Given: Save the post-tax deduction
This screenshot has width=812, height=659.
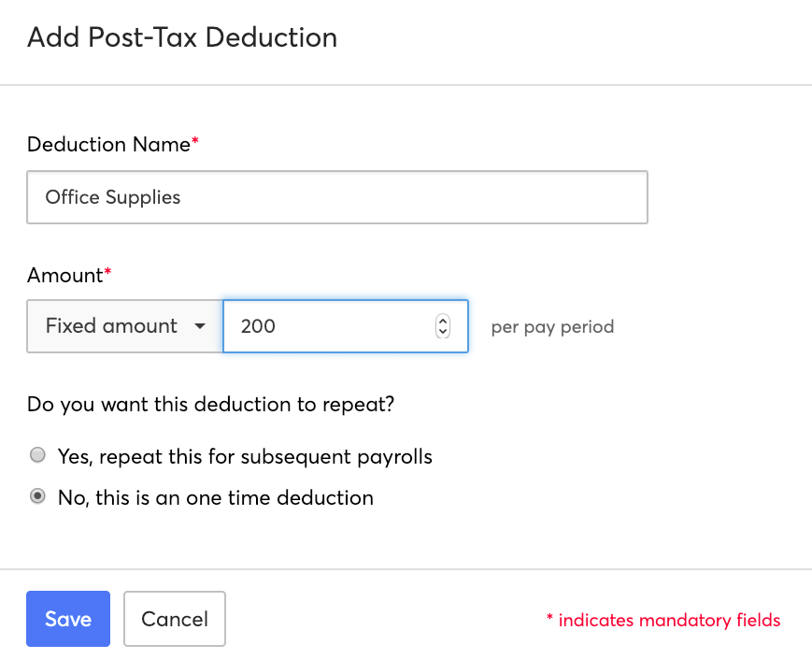Looking at the screenshot, I should point(68,619).
